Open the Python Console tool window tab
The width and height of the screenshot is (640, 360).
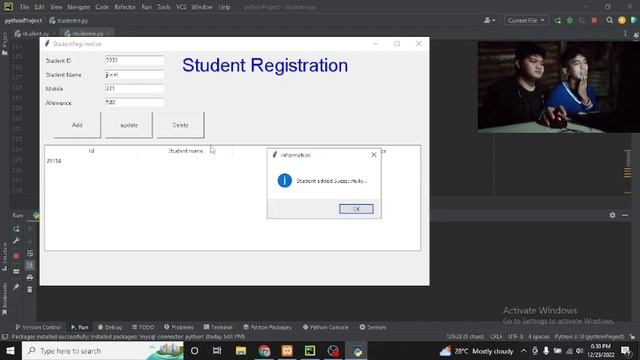(326, 327)
